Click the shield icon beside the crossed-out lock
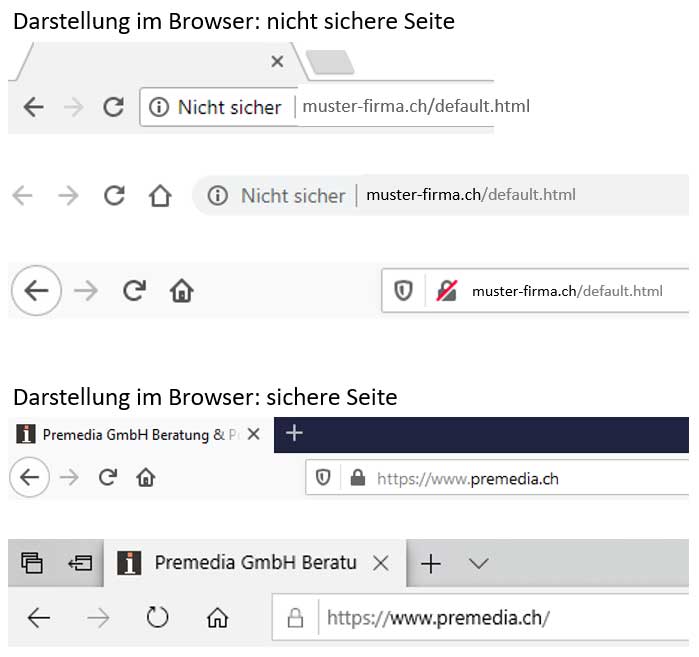This screenshot has width=699, height=657. coord(403,291)
